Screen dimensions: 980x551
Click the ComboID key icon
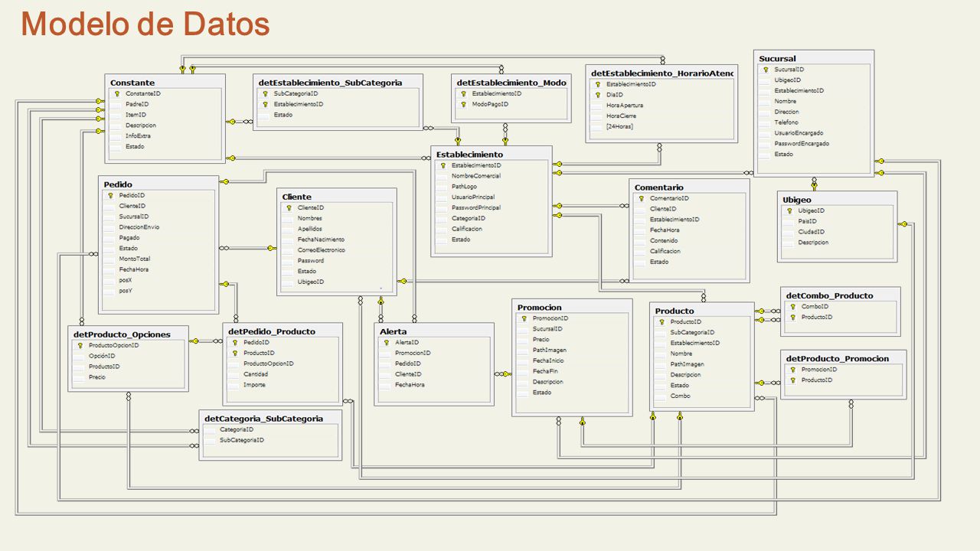coord(792,306)
